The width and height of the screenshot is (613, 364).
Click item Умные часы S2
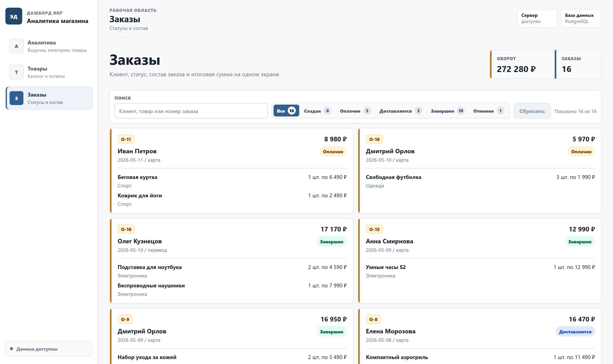pos(386,267)
